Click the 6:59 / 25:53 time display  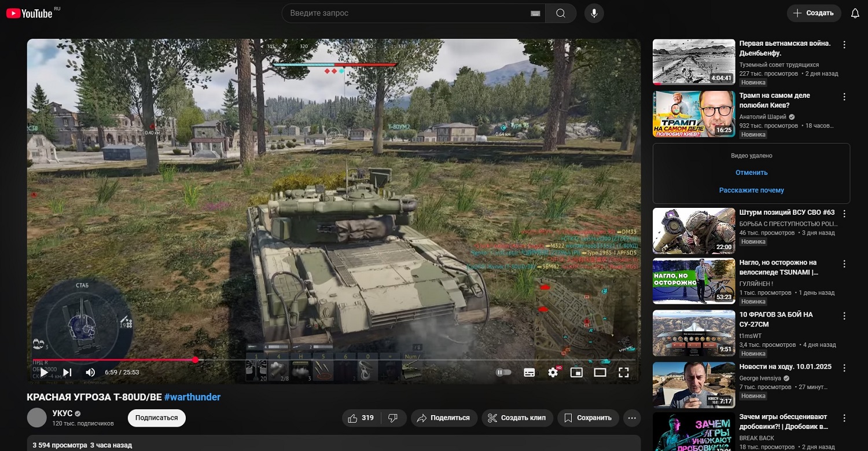122,372
